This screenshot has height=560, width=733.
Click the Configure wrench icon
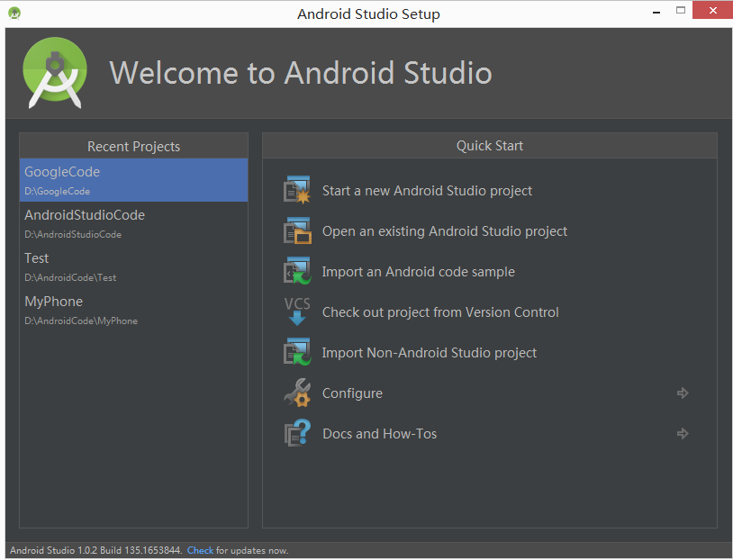[x=296, y=393]
